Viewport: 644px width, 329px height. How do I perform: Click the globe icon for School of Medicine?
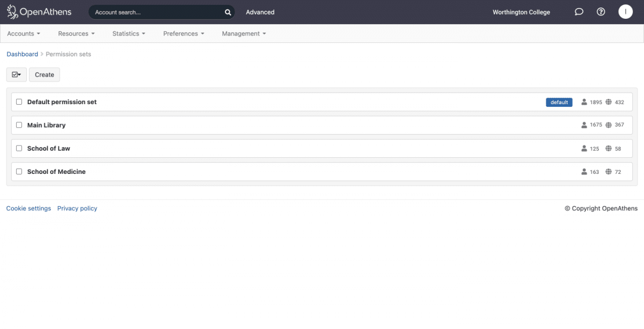pos(609,172)
